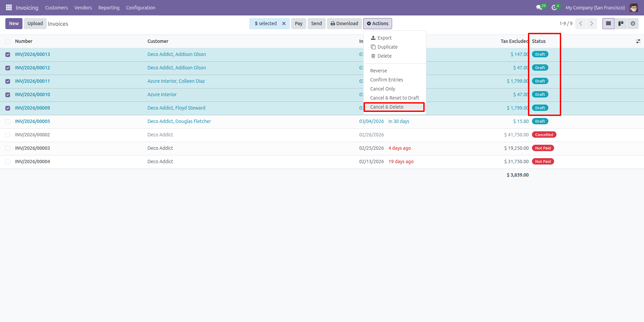The width and height of the screenshot is (644, 322).
Task: Click the 5 selected indicator
Action: coord(266,23)
